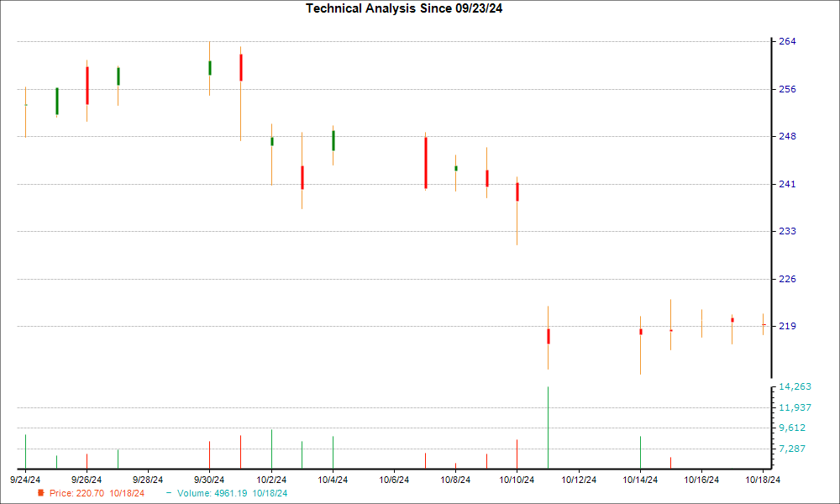Click the 10/18/24 date axis label
The image size is (840, 504).
point(763,480)
